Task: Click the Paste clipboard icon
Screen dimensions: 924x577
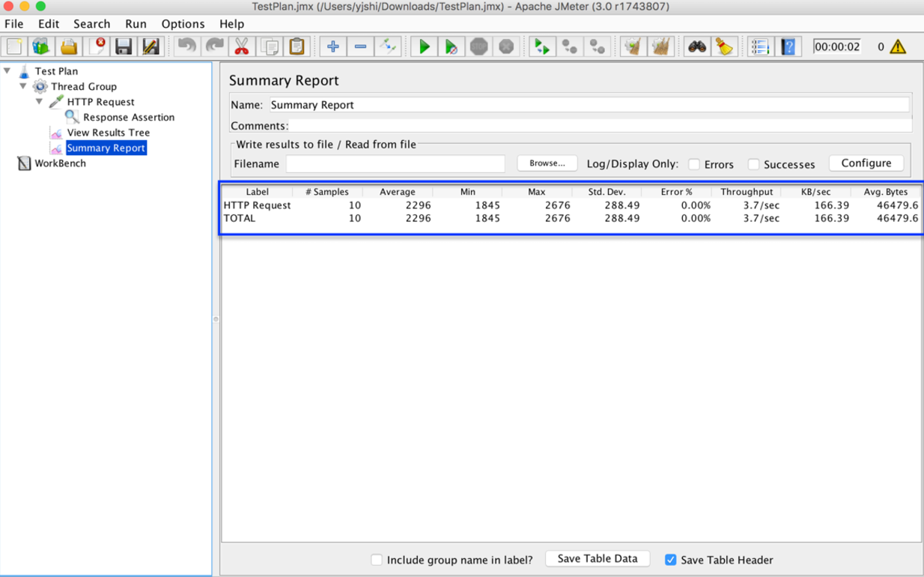Action: click(x=297, y=46)
